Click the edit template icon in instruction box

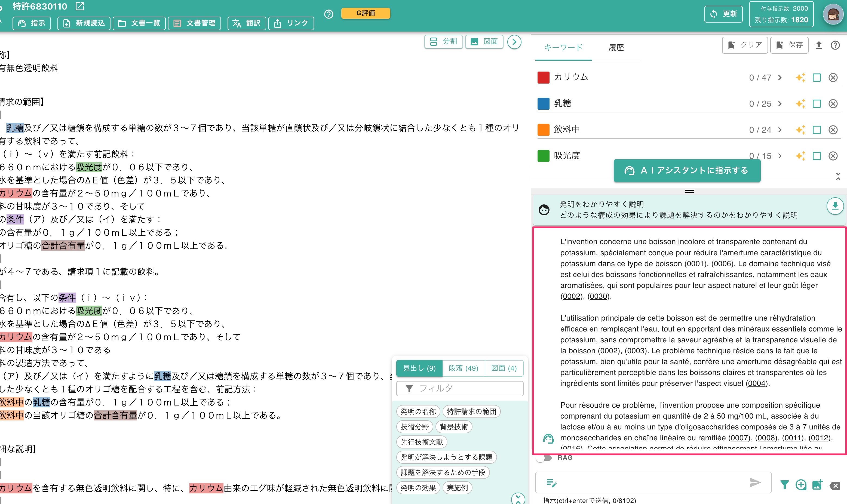[x=551, y=483]
